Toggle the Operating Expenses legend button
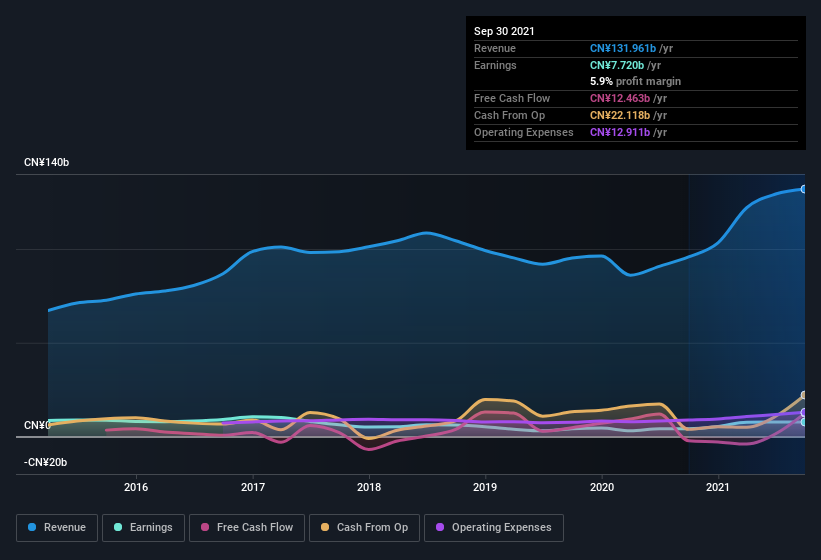Viewport: 821px width, 560px height. (494, 528)
